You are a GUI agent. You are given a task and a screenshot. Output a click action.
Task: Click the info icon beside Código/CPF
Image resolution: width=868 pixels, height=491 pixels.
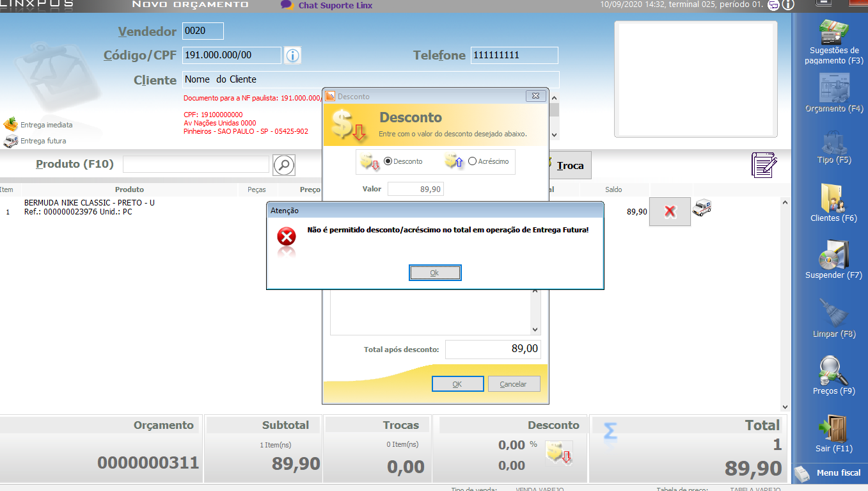[x=293, y=56]
